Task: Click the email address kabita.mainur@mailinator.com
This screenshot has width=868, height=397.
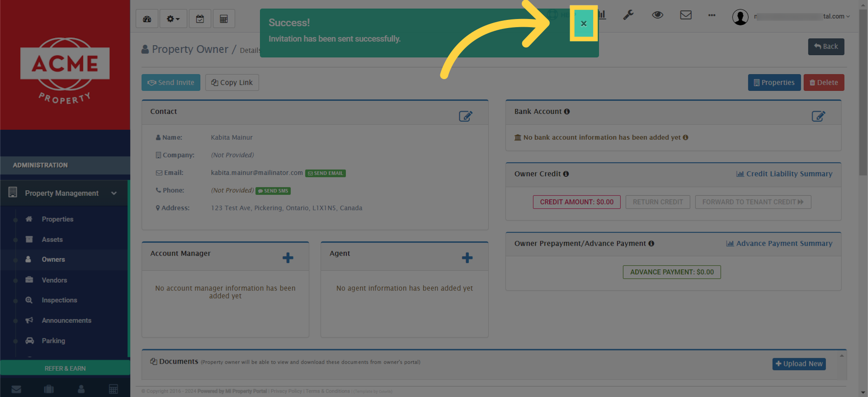Action: tap(257, 173)
